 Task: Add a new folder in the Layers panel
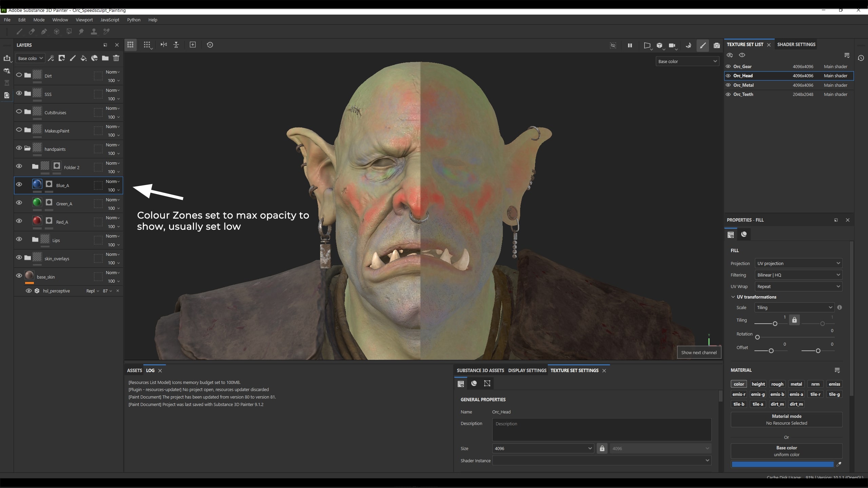[105, 58]
